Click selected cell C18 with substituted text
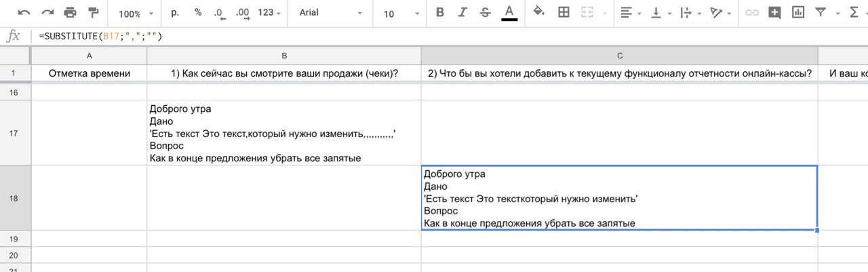 [x=620, y=198]
